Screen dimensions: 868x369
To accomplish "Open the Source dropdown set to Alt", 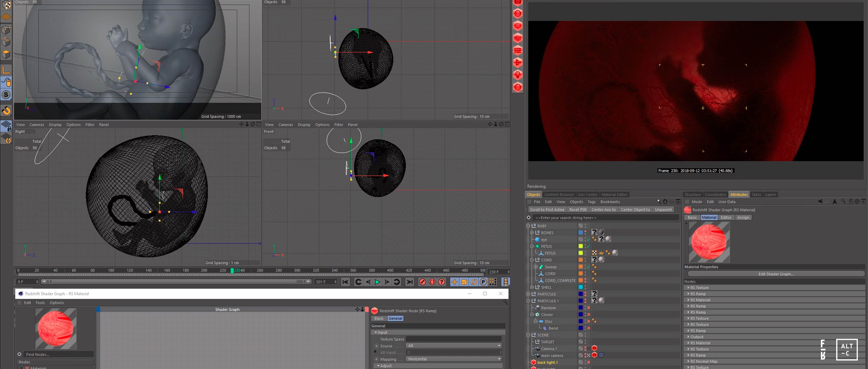I will click(x=454, y=346).
